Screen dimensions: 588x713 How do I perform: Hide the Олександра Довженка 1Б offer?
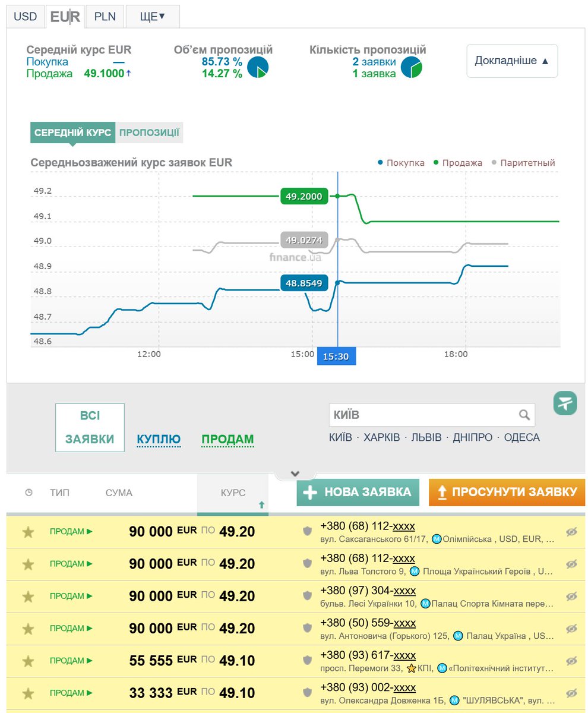pos(571,693)
